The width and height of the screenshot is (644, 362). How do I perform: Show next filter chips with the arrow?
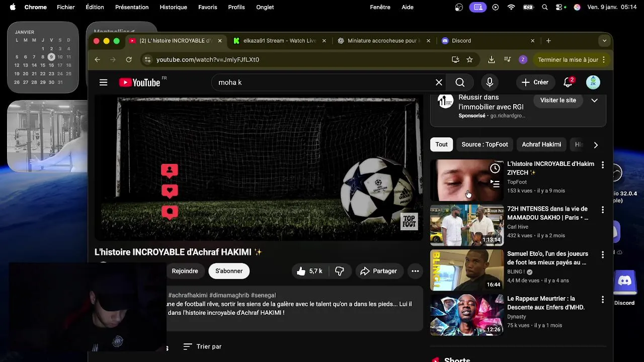click(x=596, y=145)
